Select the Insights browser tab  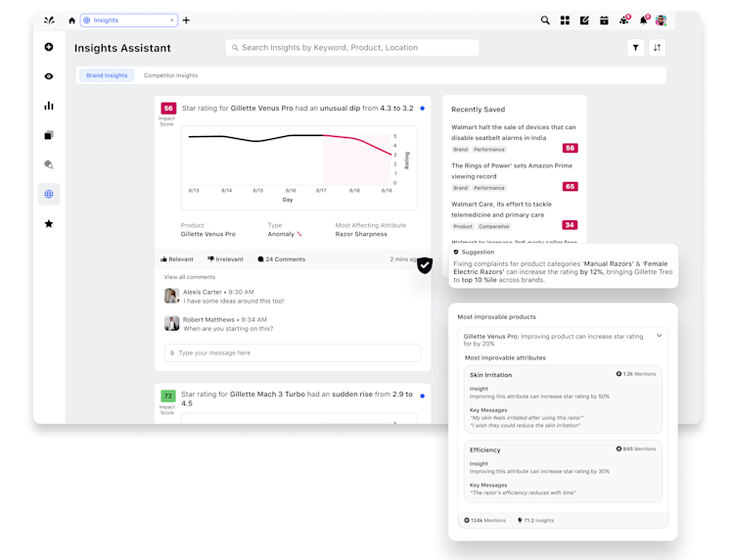tap(129, 21)
